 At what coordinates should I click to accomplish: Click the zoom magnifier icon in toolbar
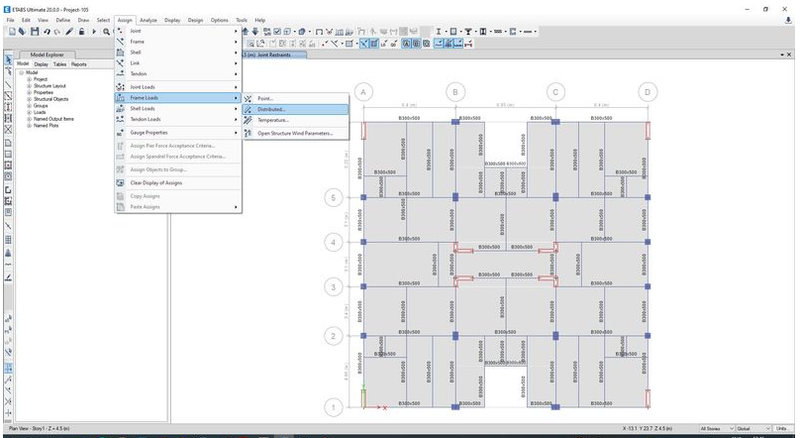[x=106, y=32]
